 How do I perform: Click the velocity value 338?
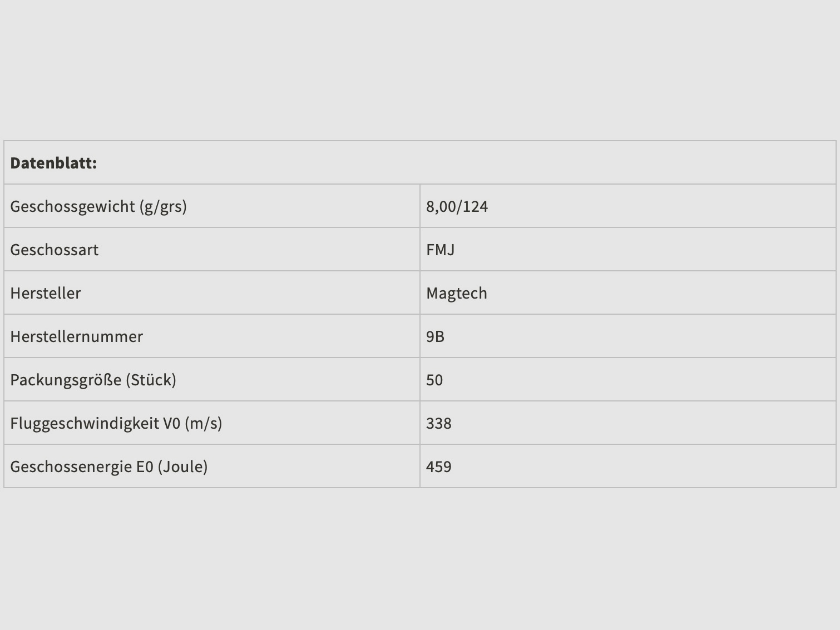click(x=438, y=423)
